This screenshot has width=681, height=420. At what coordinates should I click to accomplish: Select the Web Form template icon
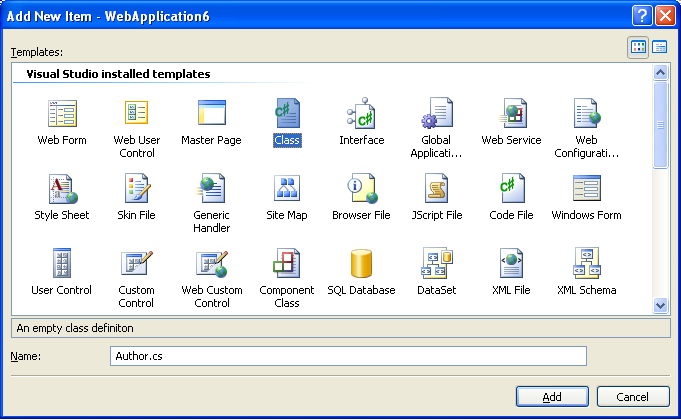click(x=62, y=113)
